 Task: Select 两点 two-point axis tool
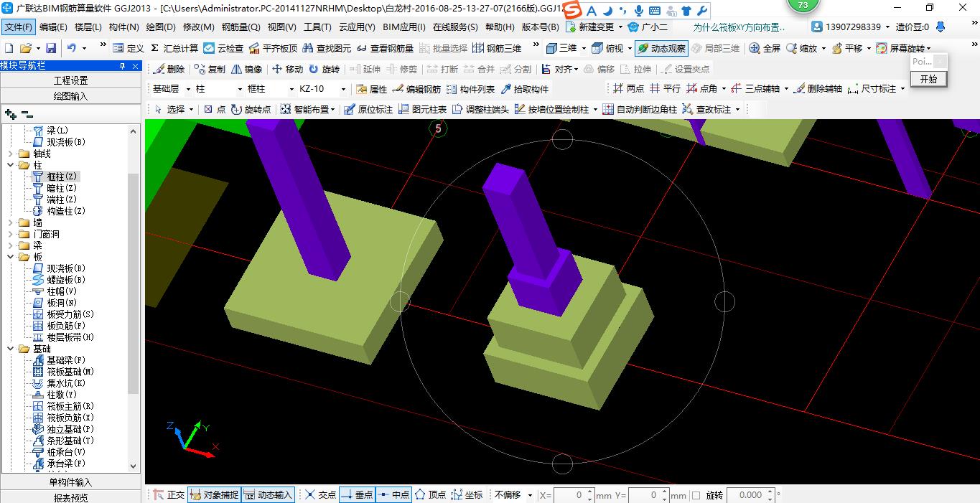click(x=629, y=88)
